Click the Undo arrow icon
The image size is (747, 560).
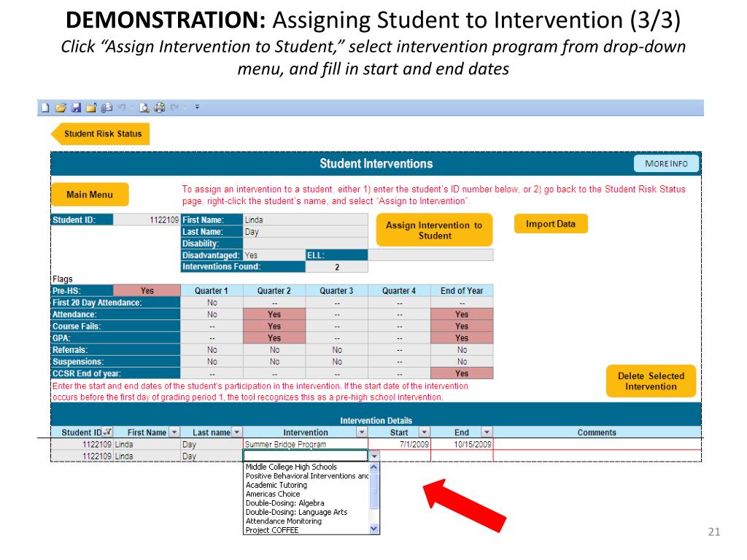pos(122,108)
